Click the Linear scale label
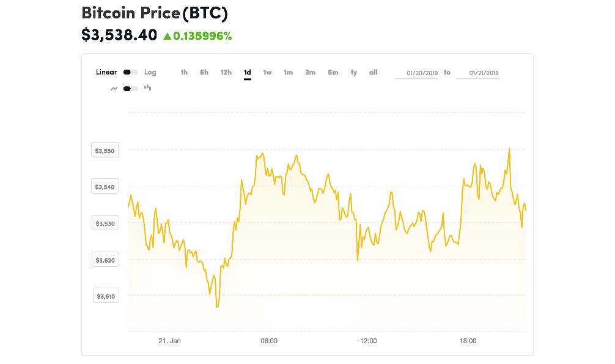The image size is (615, 364). 106,72
